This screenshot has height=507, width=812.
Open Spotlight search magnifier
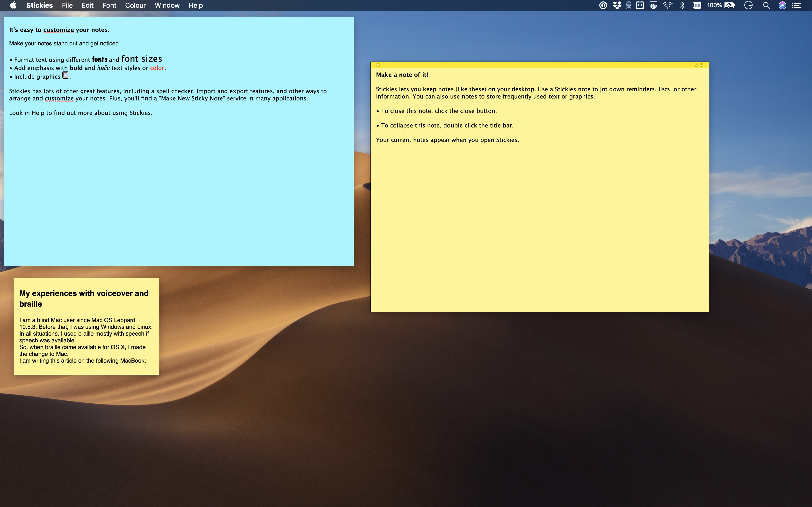coord(766,5)
